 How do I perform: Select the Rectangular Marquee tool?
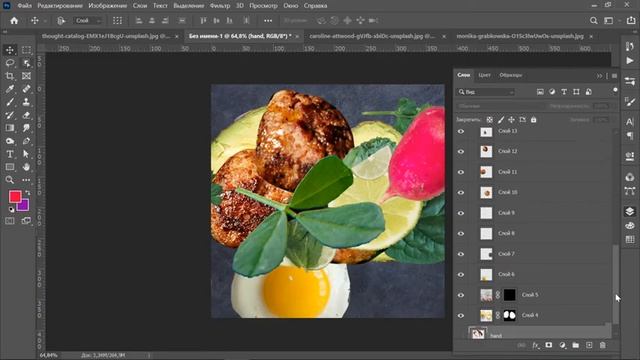[x=26, y=50]
